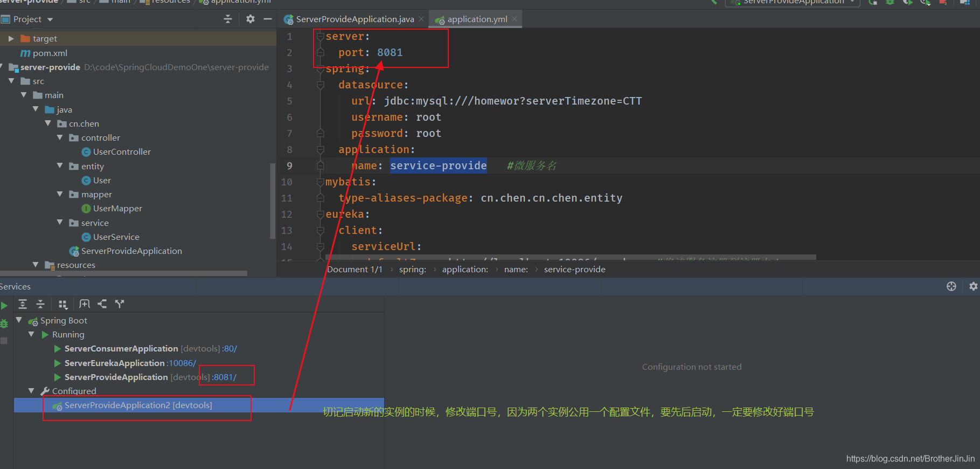Expand all services in the Services toolbar

coord(23,304)
